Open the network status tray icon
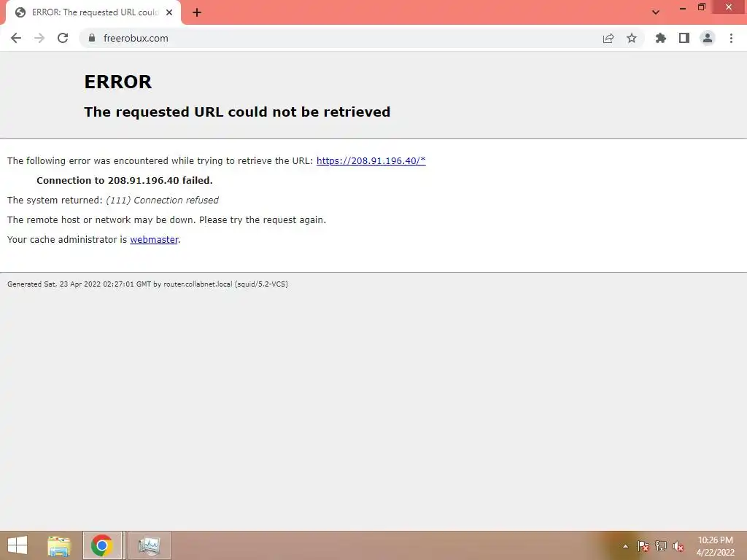 coord(661,546)
